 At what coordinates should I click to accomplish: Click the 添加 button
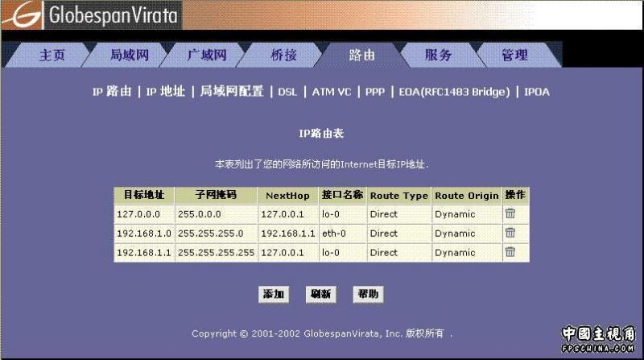[x=274, y=294]
